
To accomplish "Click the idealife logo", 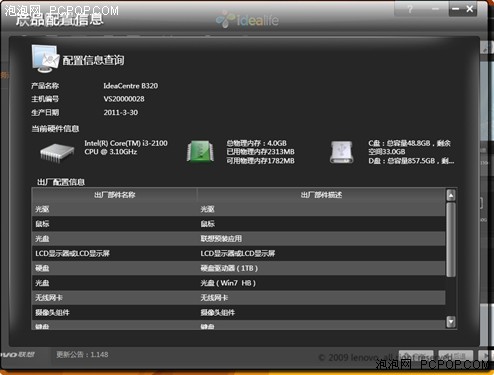I will (247, 20).
